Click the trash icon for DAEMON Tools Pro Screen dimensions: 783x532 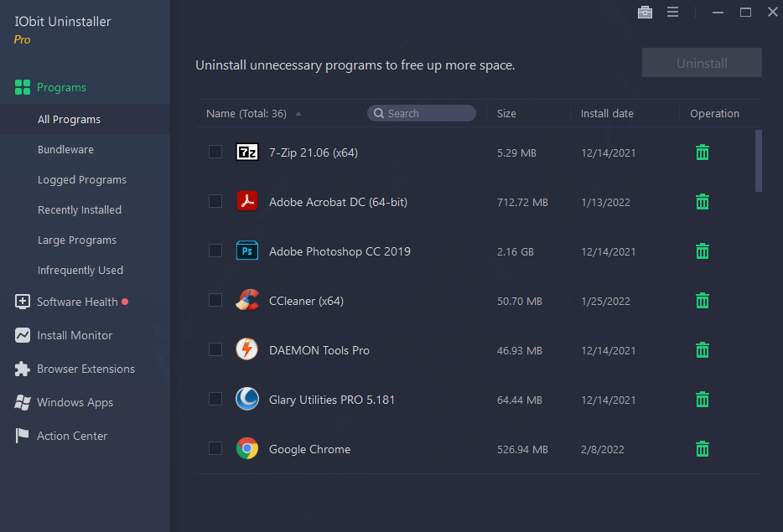(x=703, y=350)
